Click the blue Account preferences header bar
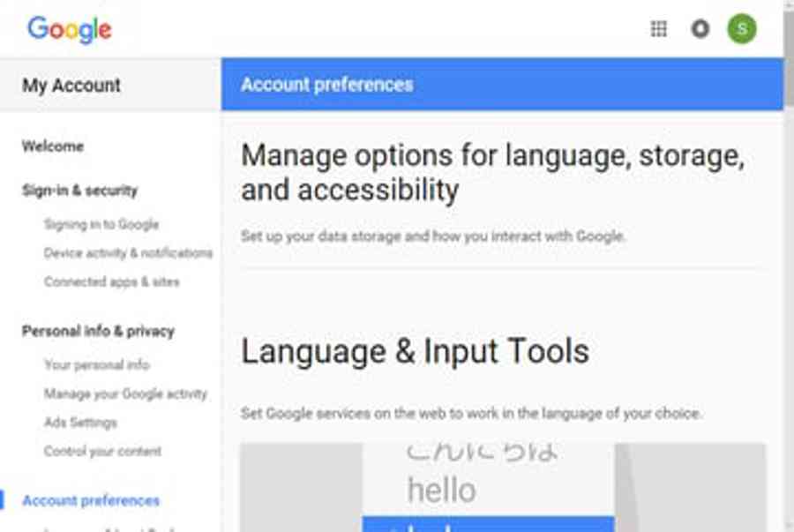The image size is (794, 532). coord(502,85)
